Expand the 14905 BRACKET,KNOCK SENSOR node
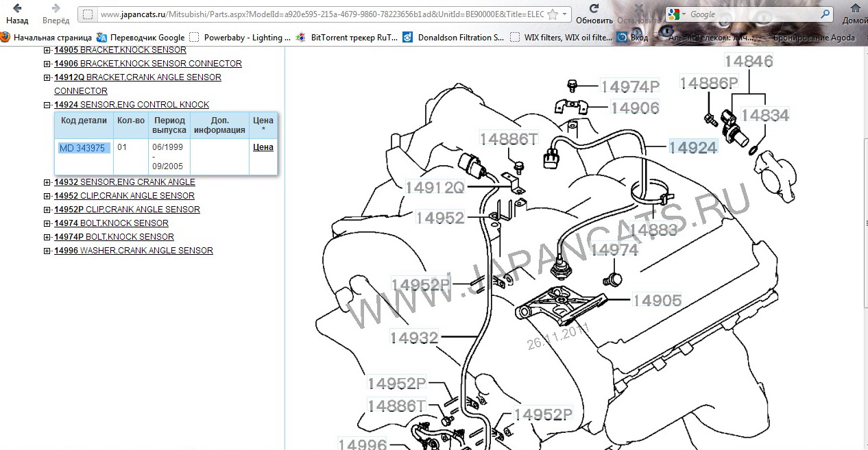This screenshot has height=450, width=868. pos(47,50)
